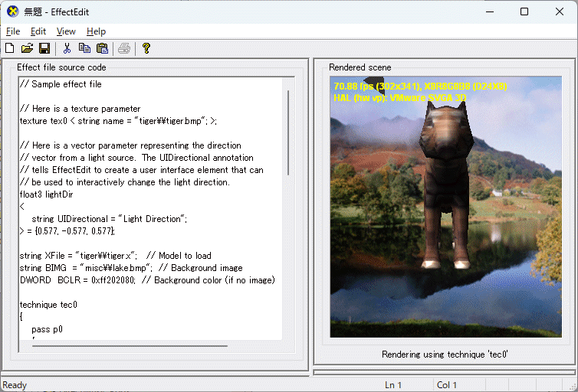Click the New file toolbar icon
The width and height of the screenshot is (578, 392).
click(x=10, y=48)
